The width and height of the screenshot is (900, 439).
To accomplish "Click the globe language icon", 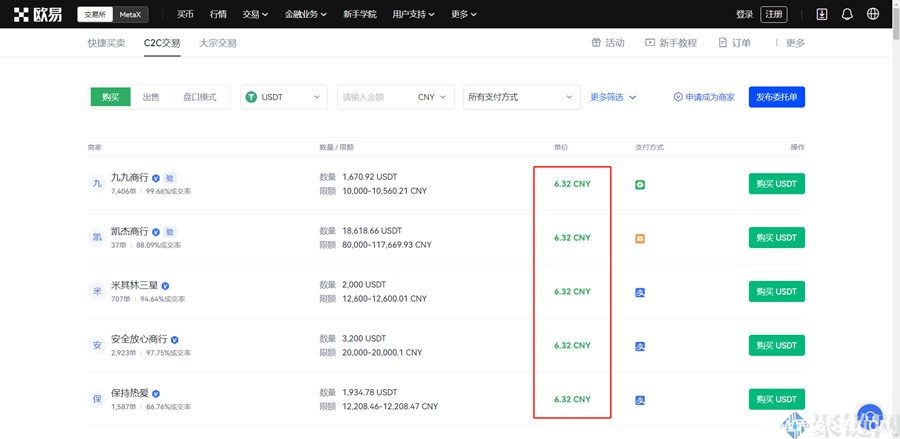I will click(873, 14).
